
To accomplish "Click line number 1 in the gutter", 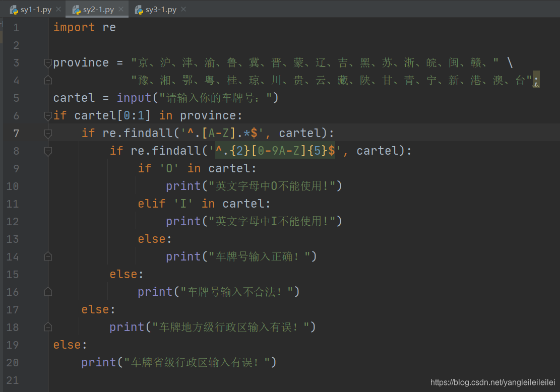I will [x=16, y=28].
